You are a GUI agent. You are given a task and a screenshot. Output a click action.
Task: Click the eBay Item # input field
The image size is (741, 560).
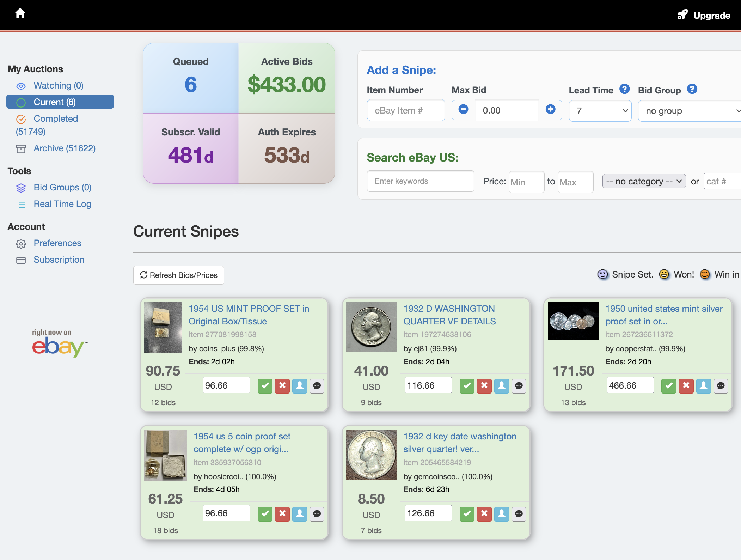click(406, 110)
